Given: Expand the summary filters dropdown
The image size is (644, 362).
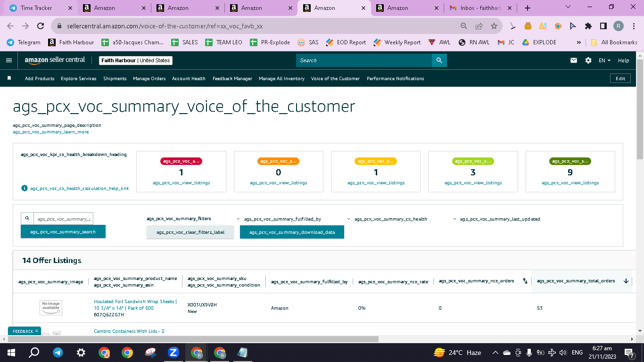Looking at the screenshot, I should [x=179, y=219].
